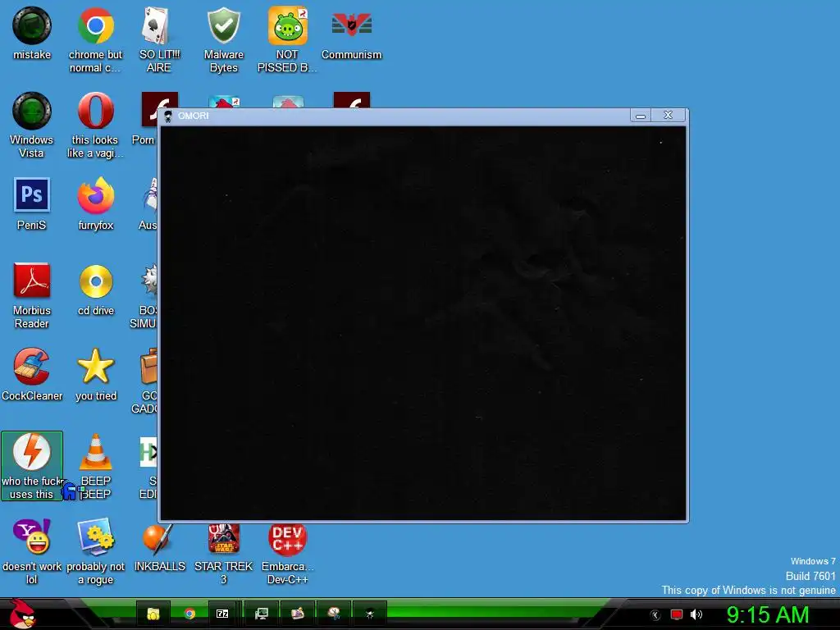Click the red tray notification icon
Viewport: 840px width, 630px height.
[x=677, y=614]
